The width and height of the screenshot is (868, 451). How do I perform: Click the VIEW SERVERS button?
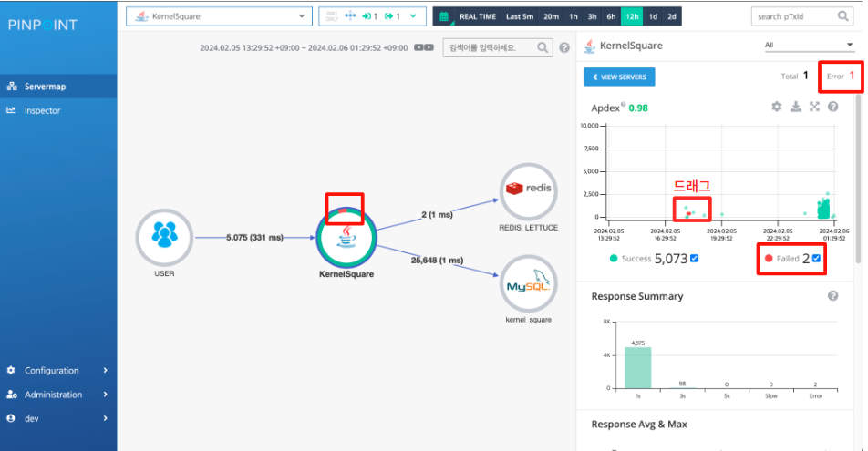(619, 77)
